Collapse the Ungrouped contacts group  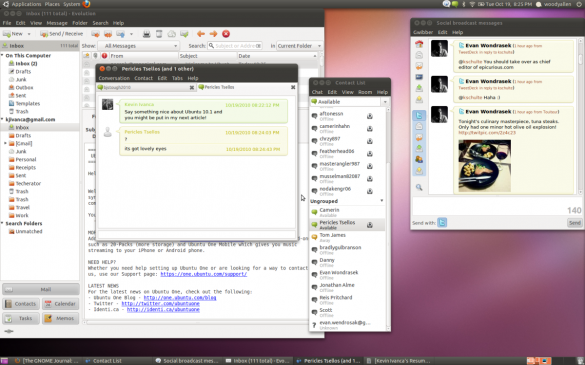coord(382,201)
